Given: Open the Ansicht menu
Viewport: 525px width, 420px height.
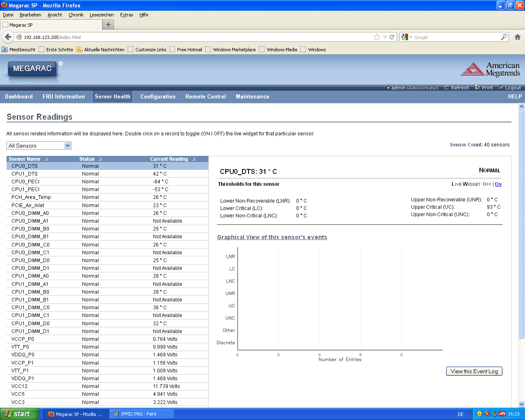Looking at the screenshot, I should click(55, 15).
